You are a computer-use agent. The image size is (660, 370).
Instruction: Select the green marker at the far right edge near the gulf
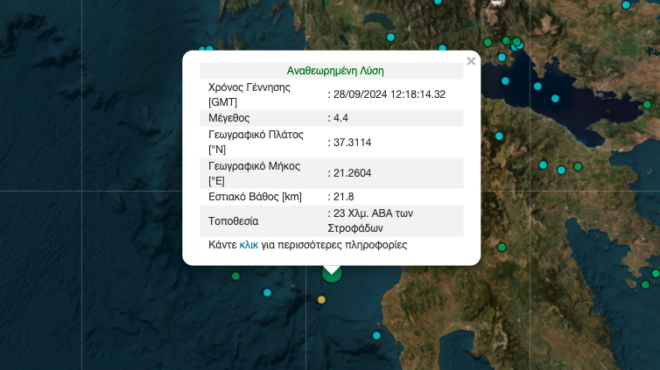647,104
